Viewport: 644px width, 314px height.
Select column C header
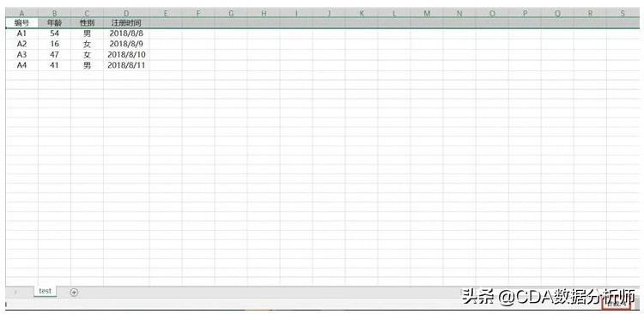[87, 13]
